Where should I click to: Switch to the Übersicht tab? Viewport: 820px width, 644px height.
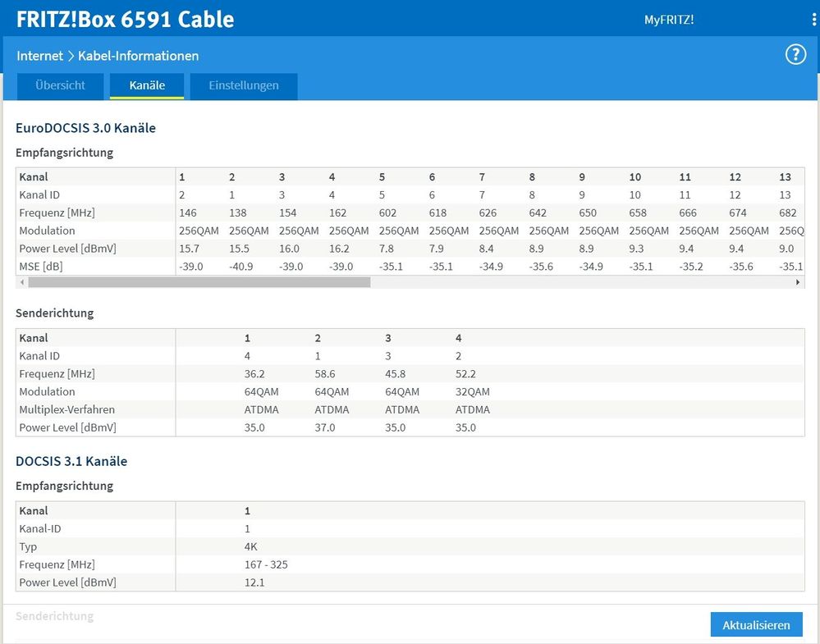point(61,85)
